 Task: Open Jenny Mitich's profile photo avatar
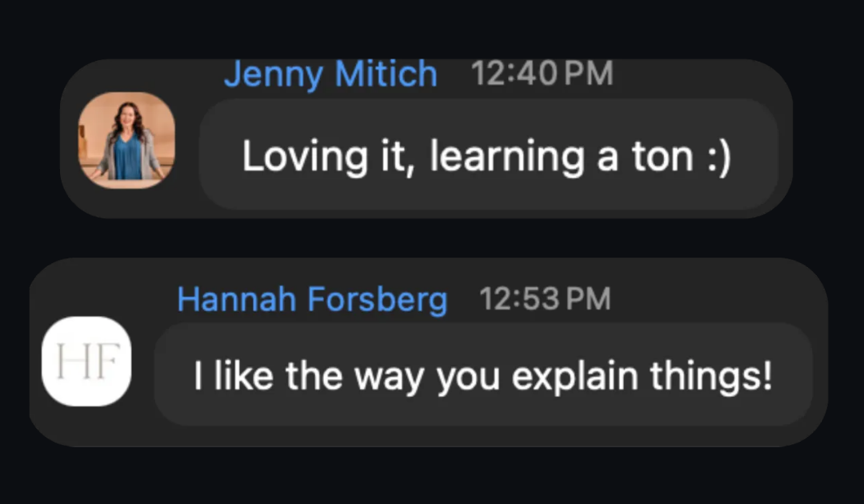coord(126,141)
